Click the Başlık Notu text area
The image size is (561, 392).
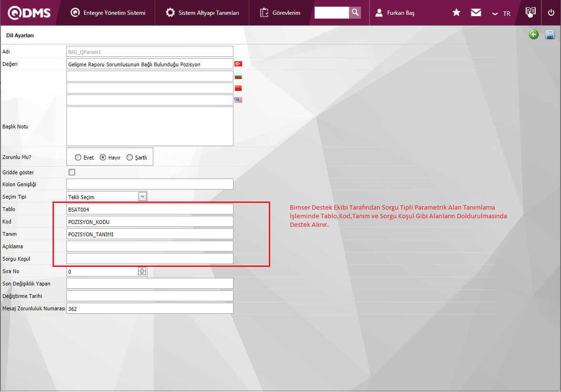[x=150, y=126]
